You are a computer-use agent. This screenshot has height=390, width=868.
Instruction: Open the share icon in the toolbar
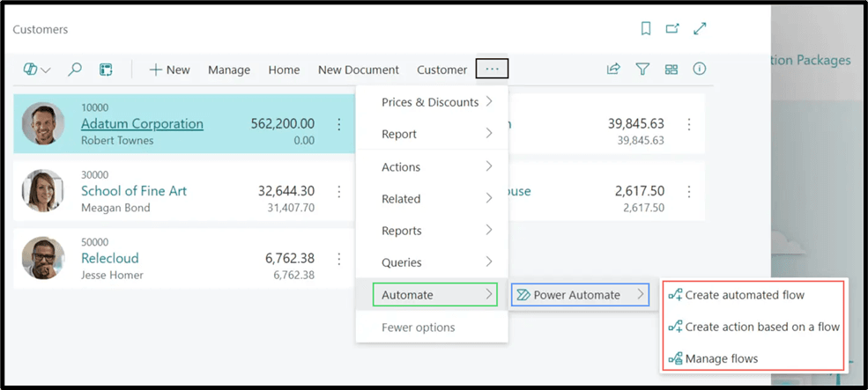tap(613, 70)
